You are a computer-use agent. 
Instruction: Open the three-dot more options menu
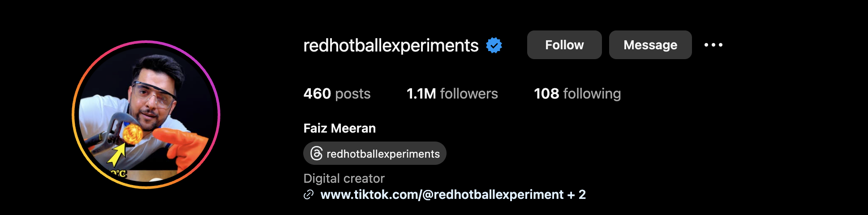713,45
